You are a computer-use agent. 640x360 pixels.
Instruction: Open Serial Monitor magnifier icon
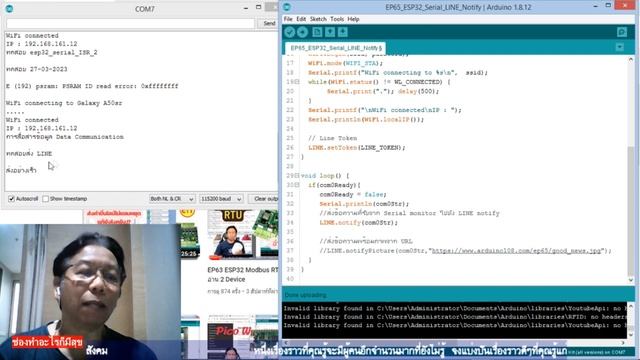[x=622, y=32]
